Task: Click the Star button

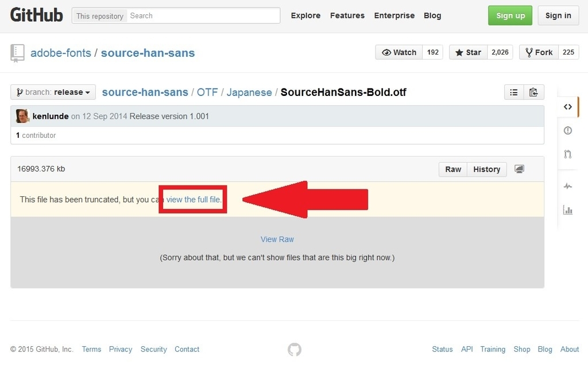Action: point(468,52)
